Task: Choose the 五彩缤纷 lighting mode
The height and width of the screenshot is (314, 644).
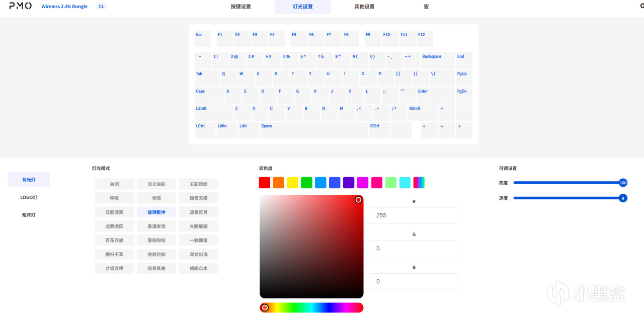Action: pyautogui.click(x=199, y=184)
